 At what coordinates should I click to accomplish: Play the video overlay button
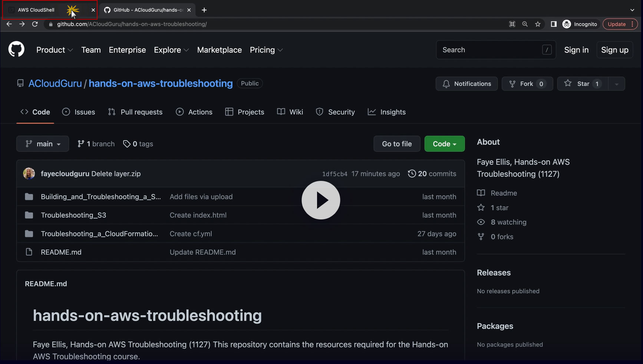pos(321,200)
